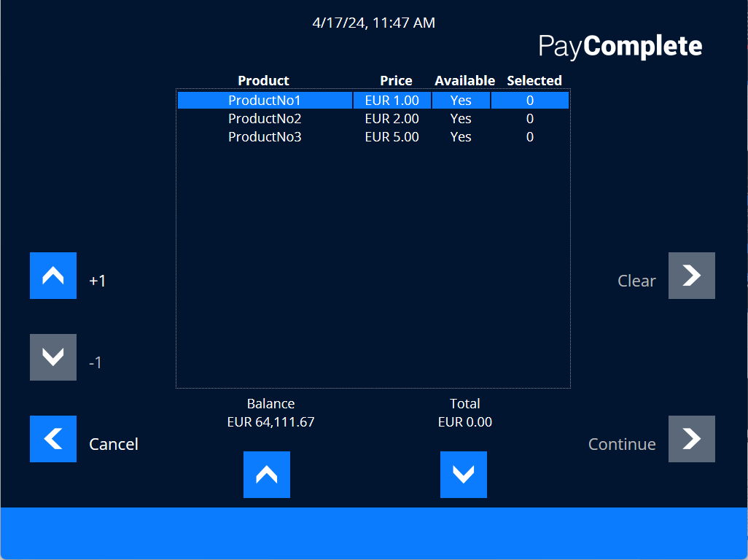Click the Available column header
Image resolution: width=748 pixels, height=560 pixels.
464,81
